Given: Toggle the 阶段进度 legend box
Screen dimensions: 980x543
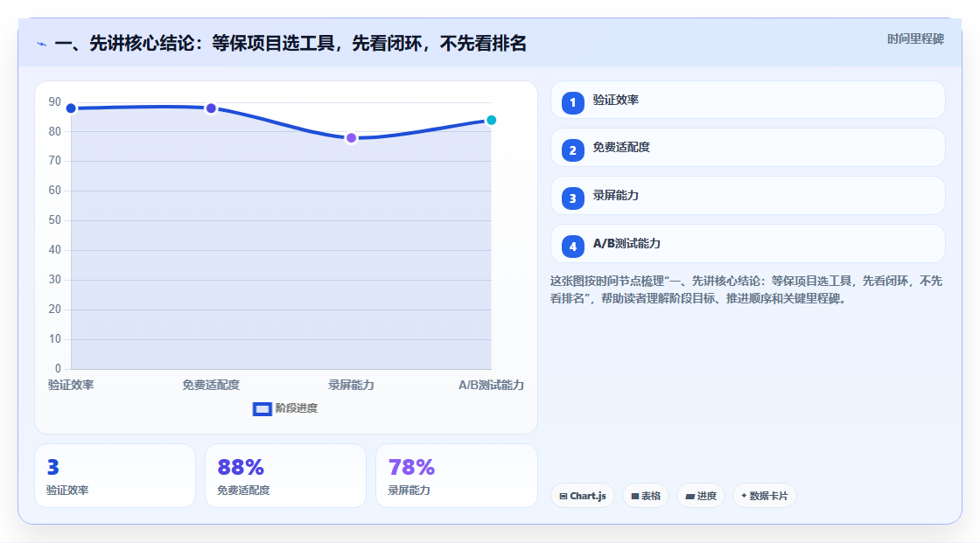Looking at the screenshot, I should (262, 409).
